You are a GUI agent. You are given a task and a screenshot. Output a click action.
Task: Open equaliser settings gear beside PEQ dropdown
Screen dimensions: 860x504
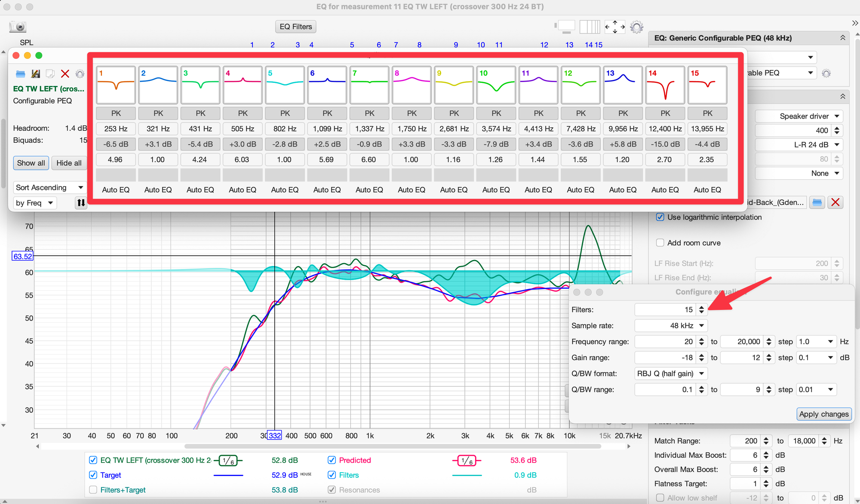(x=826, y=73)
